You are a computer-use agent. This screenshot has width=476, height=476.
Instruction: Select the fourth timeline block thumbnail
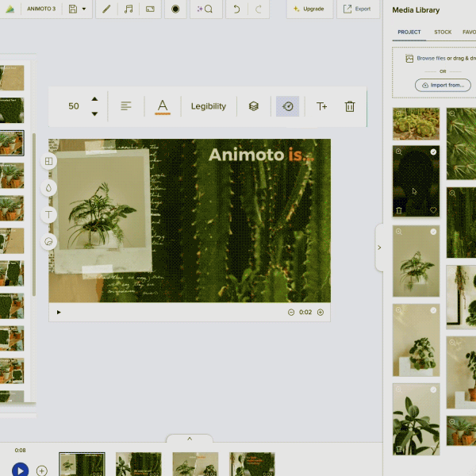(252, 464)
